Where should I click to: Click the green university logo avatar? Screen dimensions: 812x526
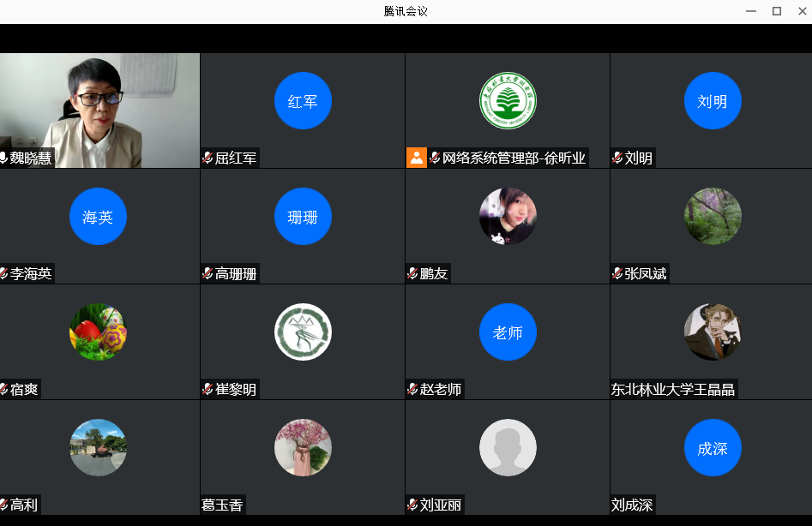pyautogui.click(x=508, y=101)
